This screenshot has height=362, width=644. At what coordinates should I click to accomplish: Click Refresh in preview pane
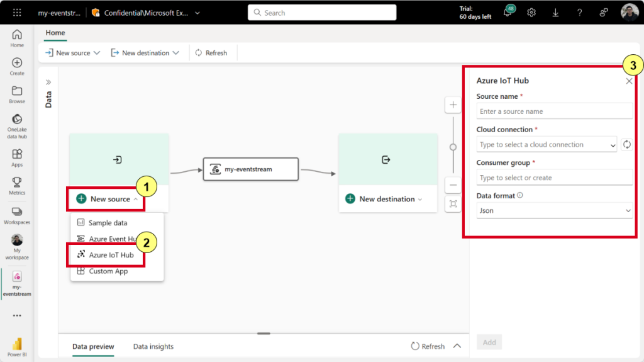[x=428, y=346]
